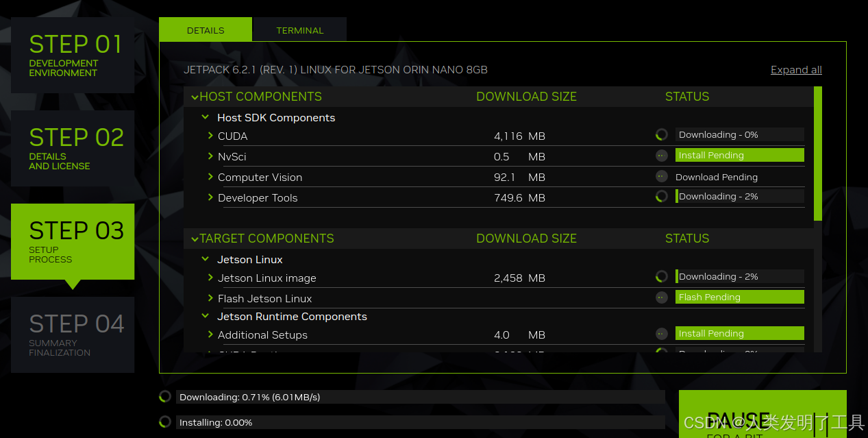The height and width of the screenshot is (438, 868).
Task: Collapse Jetson Runtime Components group
Action: pos(205,316)
